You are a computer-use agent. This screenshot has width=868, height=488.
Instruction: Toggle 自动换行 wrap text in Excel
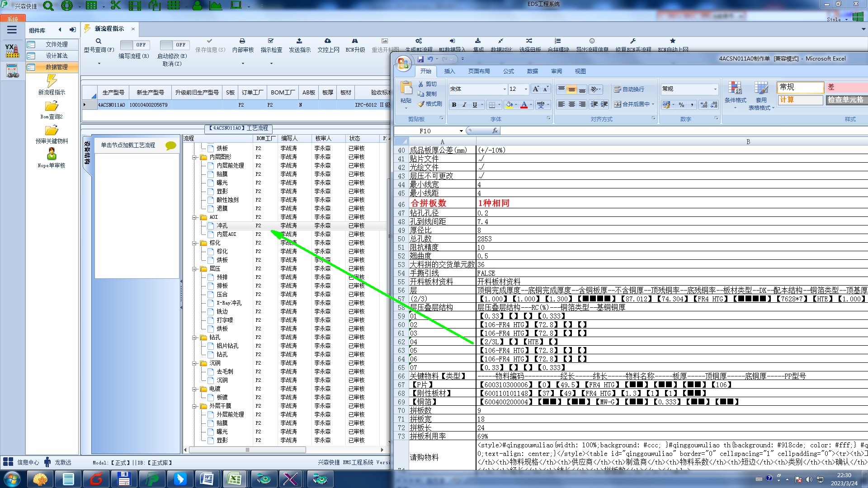click(x=629, y=89)
